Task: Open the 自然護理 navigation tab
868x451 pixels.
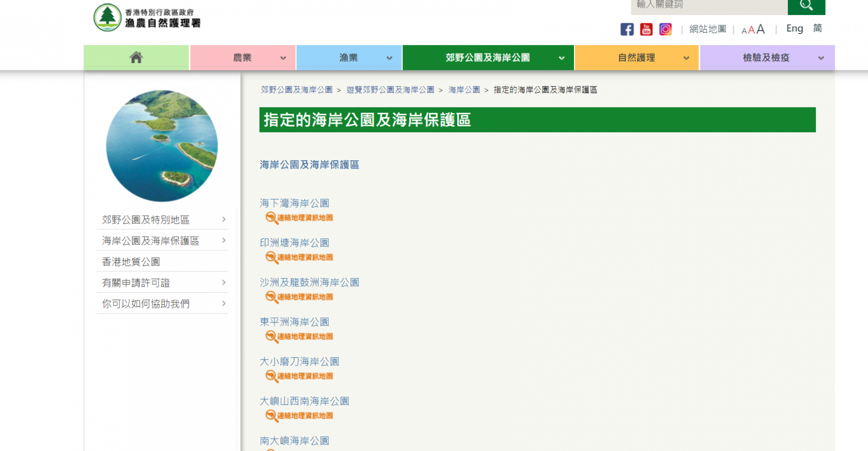Action: [637, 57]
